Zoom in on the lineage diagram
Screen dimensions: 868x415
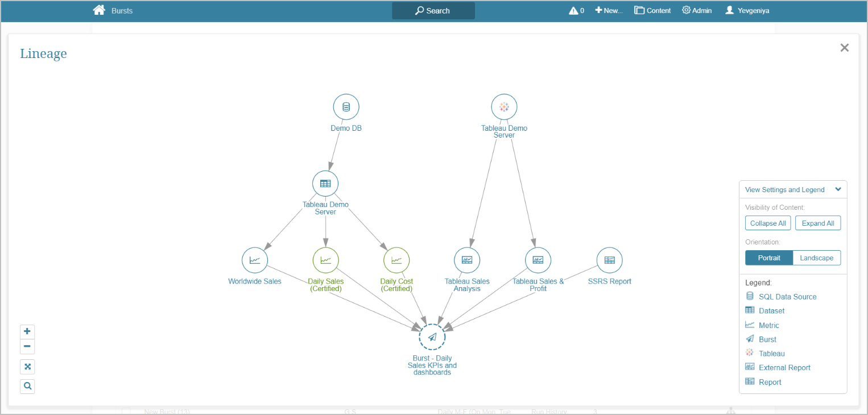coord(27,331)
